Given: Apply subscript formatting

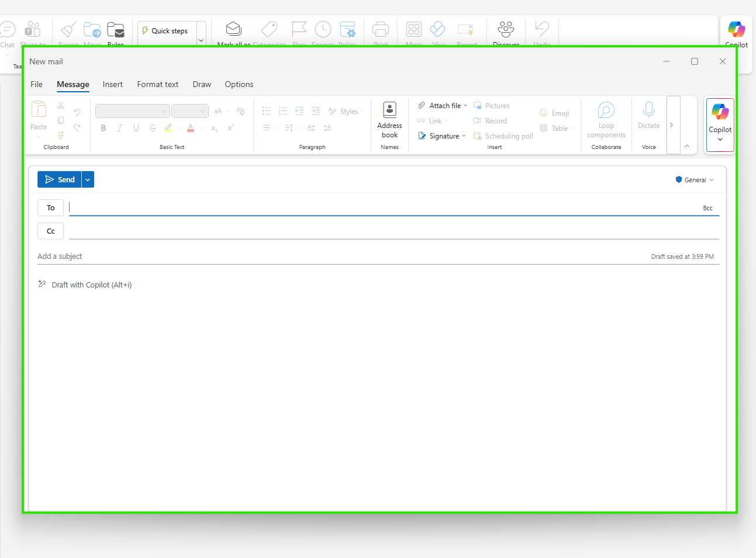Looking at the screenshot, I should (x=215, y=128).
